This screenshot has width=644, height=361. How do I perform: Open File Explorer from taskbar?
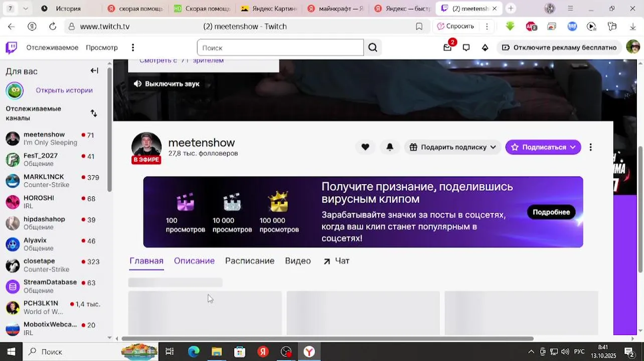coord(217,351)
